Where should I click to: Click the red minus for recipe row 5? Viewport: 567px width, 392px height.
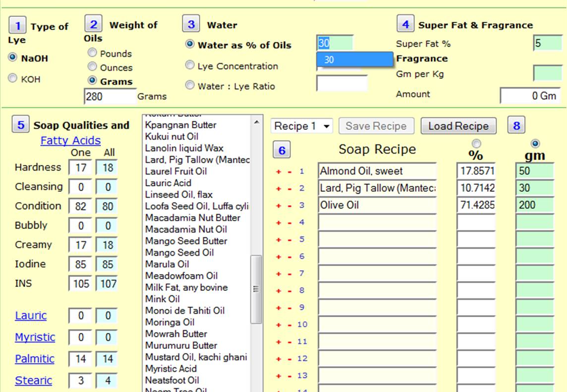coord(289,240)
